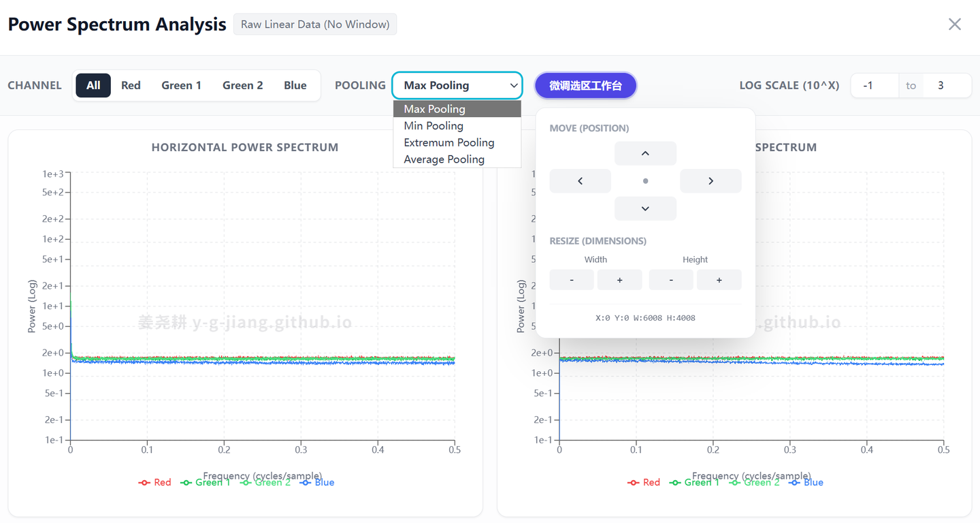
Task: Click the move right arrow button
Action: click(710, 181)
